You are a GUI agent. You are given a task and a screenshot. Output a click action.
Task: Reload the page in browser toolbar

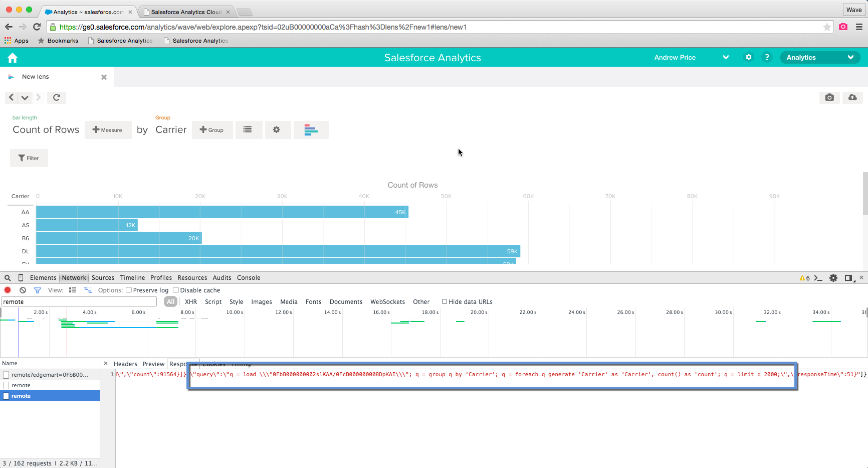[37, 27]
